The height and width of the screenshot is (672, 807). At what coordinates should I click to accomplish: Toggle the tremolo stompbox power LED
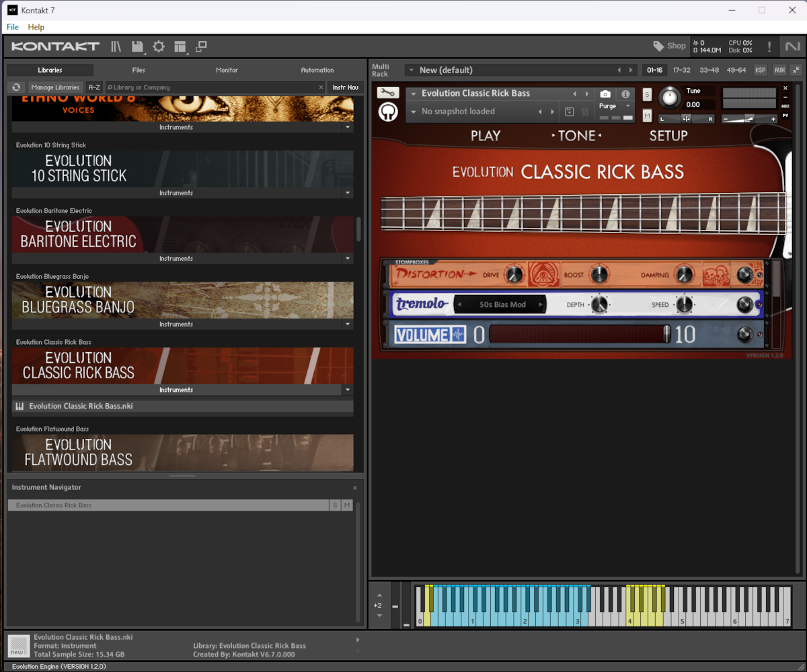click(x=759, y=305)
